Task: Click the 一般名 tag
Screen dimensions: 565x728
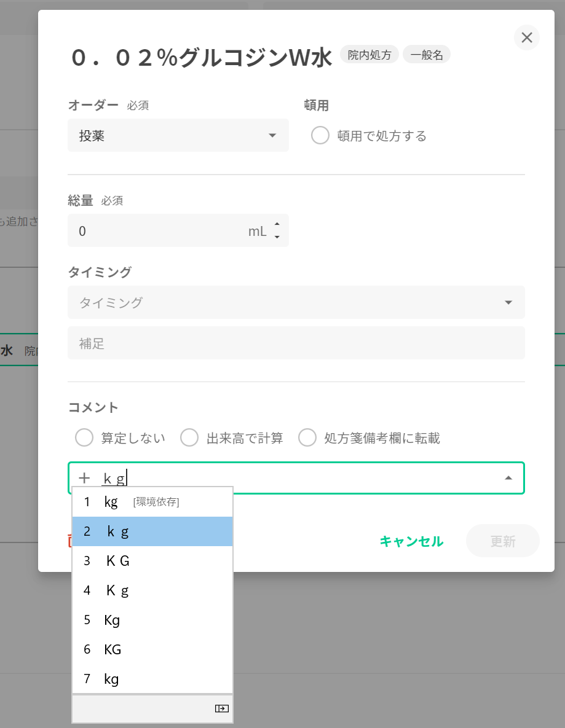Action: coord(427,55)
